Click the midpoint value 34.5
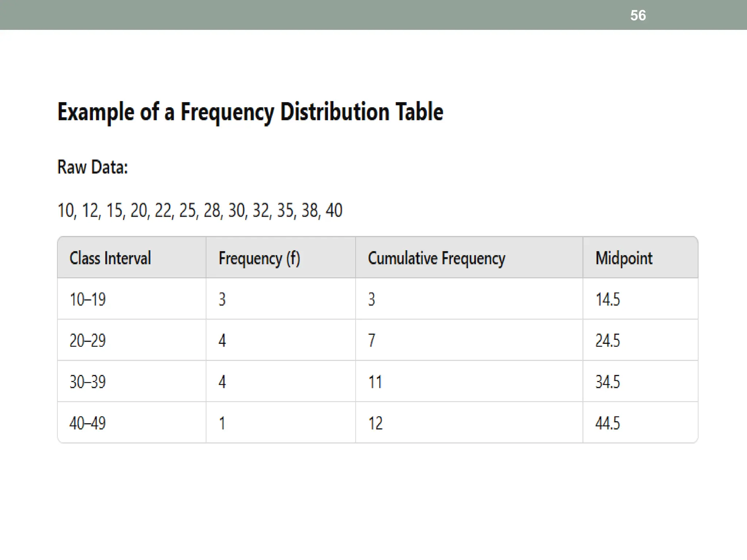The image size is (747, 560). point(607,382)
